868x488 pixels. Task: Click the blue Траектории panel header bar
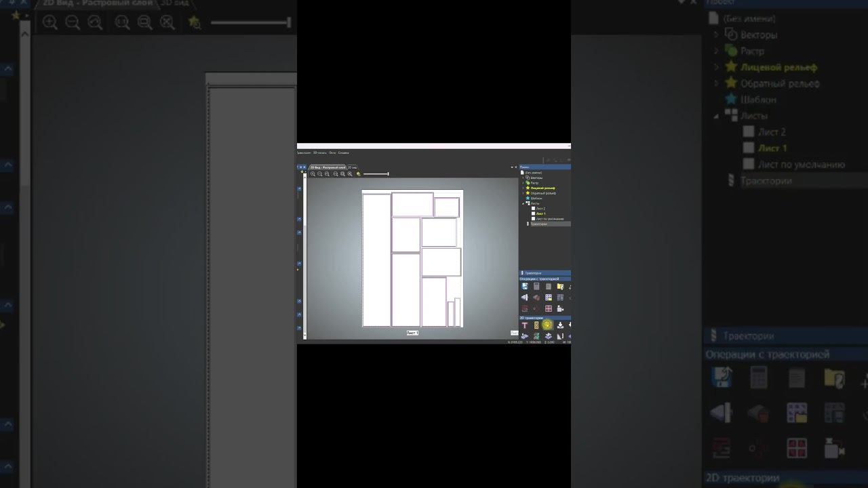pos(545,273)
